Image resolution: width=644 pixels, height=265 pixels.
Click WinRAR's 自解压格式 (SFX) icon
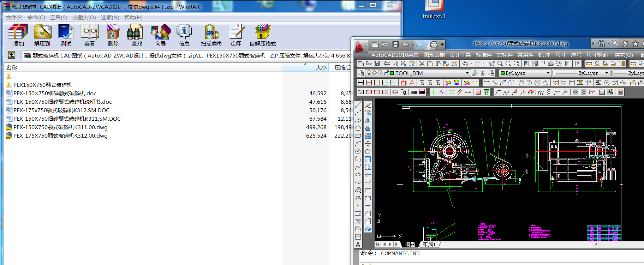pyautogui.click(x=263, y=35)
